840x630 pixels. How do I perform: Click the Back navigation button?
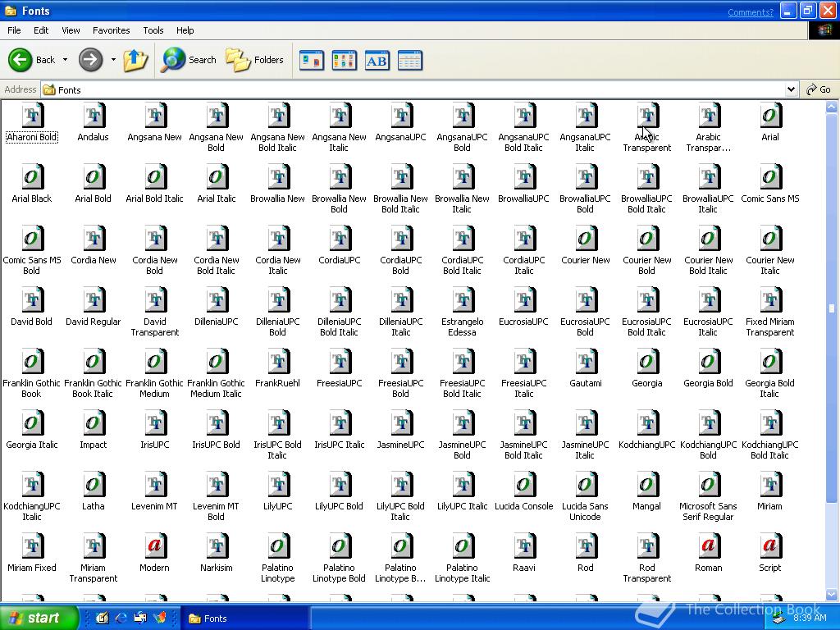coord(32,60)
